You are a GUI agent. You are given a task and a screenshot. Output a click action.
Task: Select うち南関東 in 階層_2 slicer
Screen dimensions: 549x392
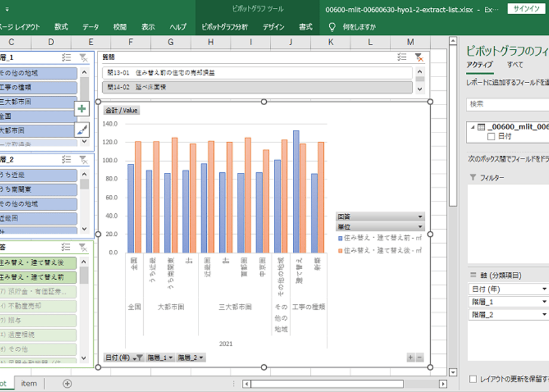(x=38, y=189)
